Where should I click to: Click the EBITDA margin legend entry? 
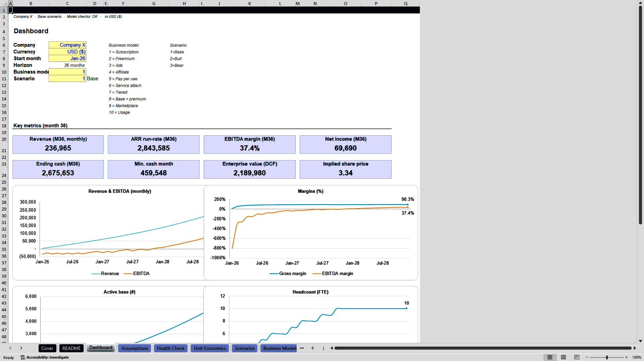(333, 273)
